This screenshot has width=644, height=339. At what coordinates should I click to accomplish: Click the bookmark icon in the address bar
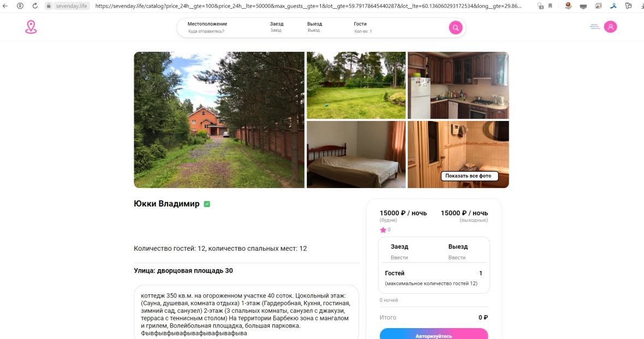[550, 6]
